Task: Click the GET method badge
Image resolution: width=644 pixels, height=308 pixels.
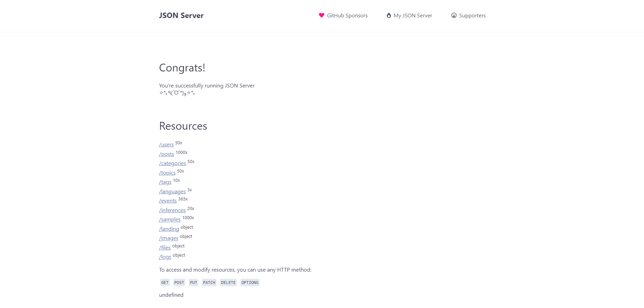Action: [165, 282]
